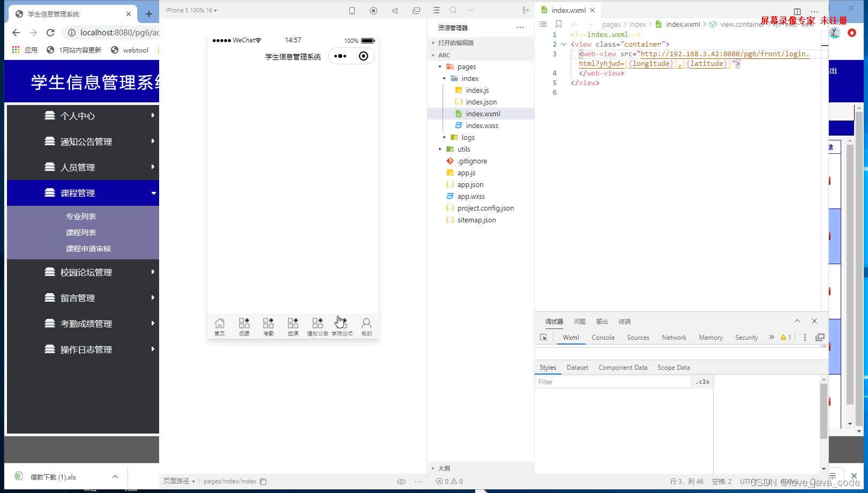Reload the browser page

pyautogui.click(x=50, y=33)
